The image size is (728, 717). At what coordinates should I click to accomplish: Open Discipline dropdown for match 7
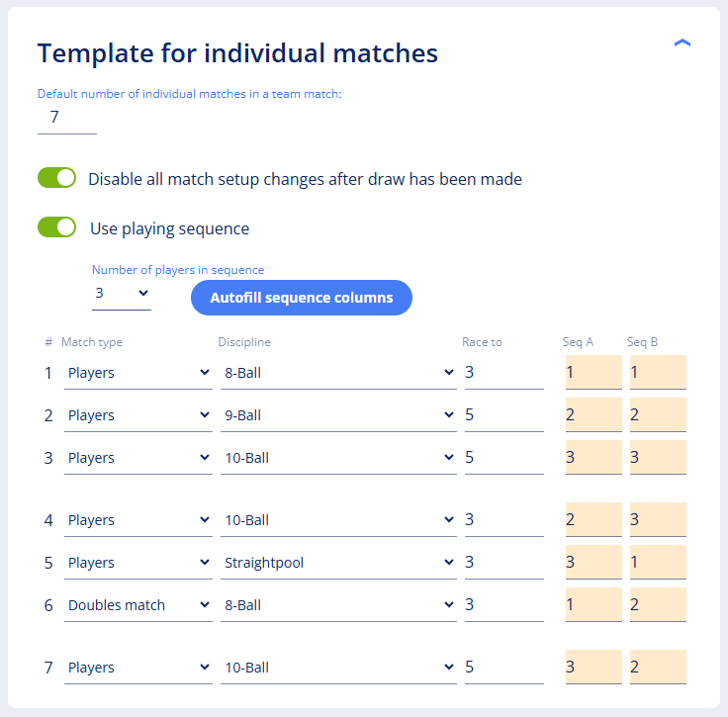(x=338, y=668)
